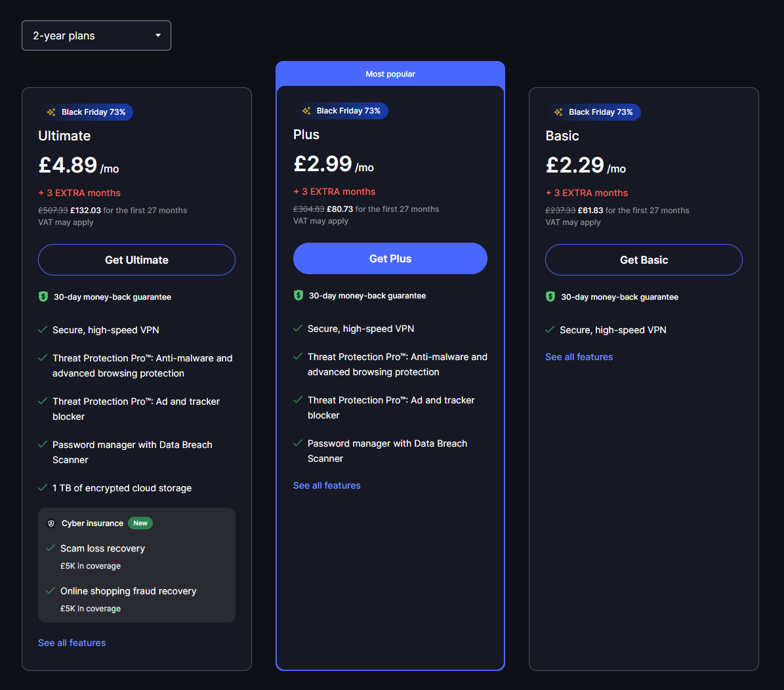
Task: Open the 2-year plans dropdown
Action: point(96,35)
